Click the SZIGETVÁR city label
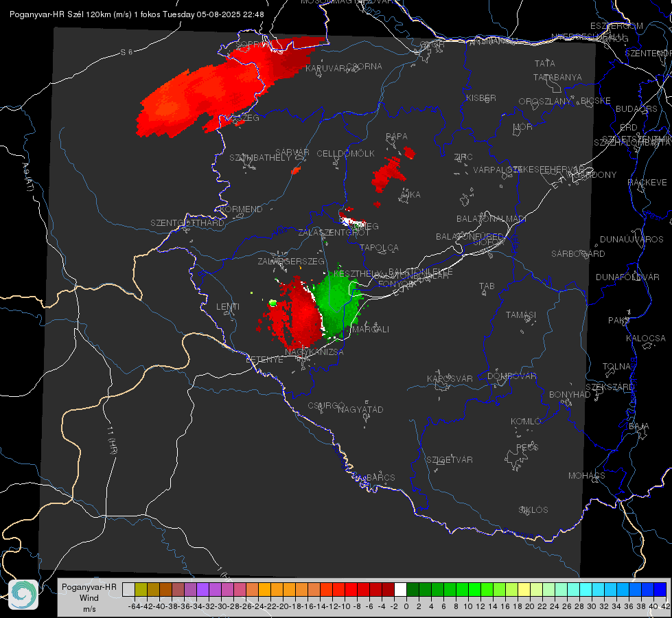Viewport: 672px width, 618px height. (x=450, y=459)
